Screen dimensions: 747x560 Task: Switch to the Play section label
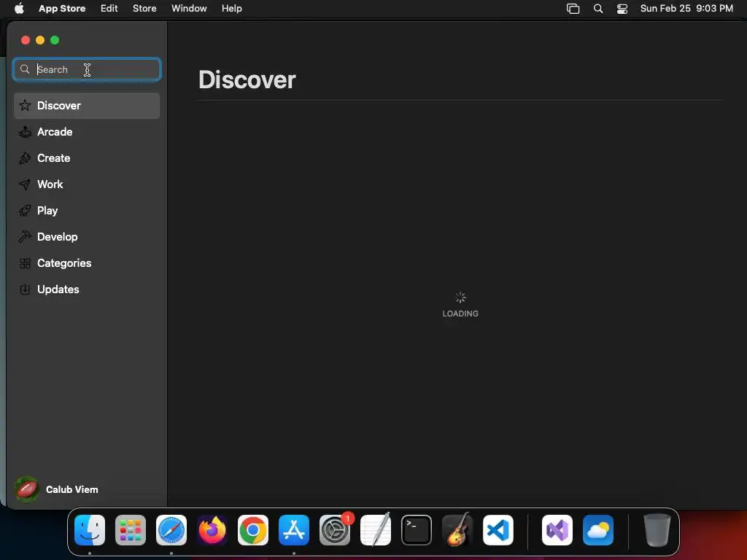pos(47,211)
